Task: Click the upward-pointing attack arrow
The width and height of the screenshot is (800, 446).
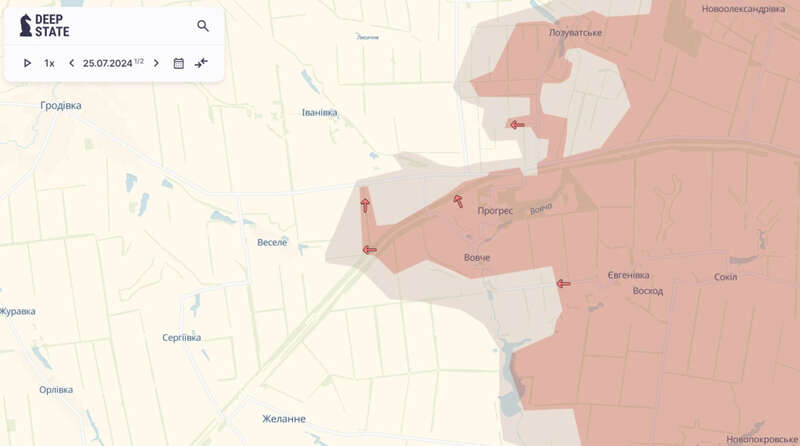Action: coord(365,205)
